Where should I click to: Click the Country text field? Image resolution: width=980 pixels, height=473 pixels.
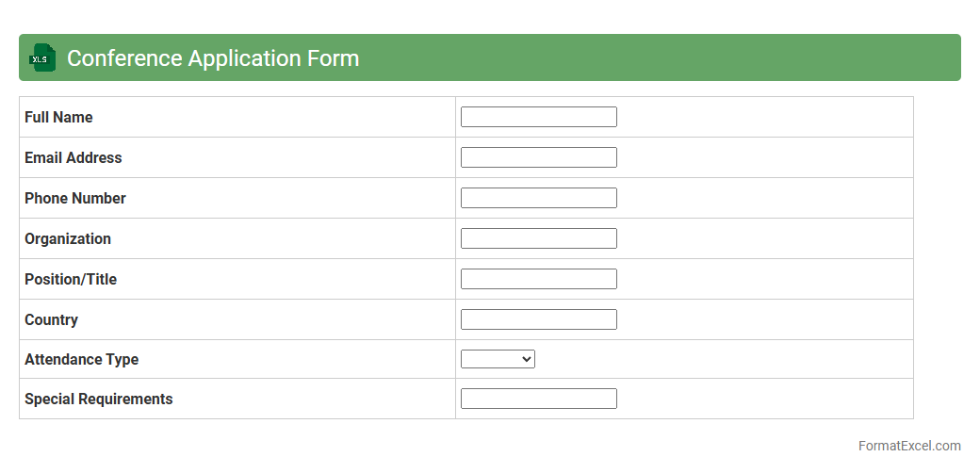coord(538,319)
